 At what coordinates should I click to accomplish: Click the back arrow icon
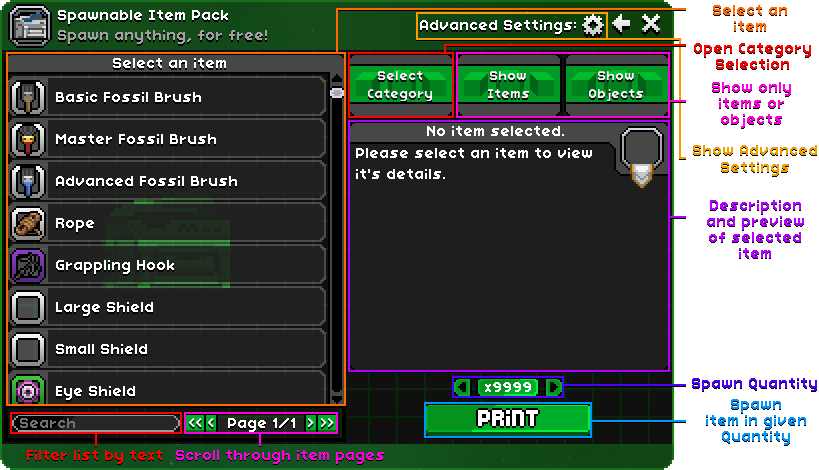pyautogui.click(x=622, y=24)
